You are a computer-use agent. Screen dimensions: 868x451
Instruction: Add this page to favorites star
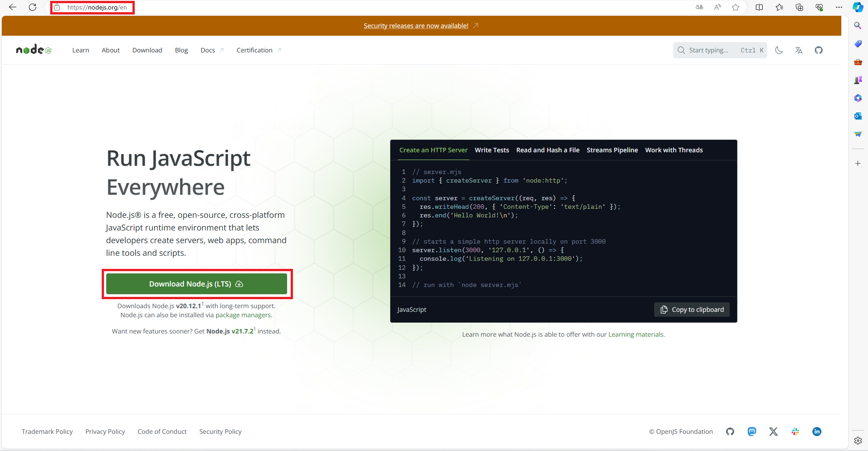(736, 7)
